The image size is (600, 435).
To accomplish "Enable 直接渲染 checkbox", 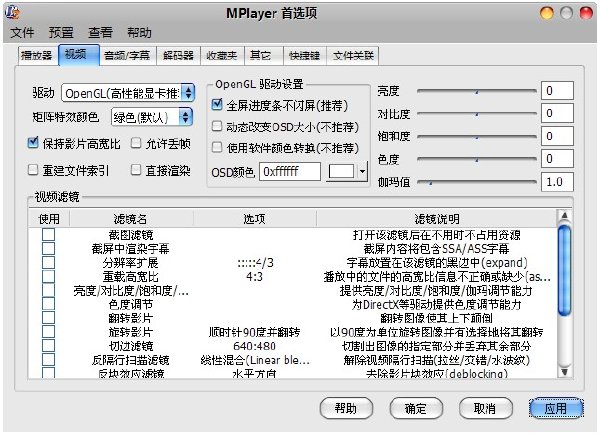I will 136,169.
